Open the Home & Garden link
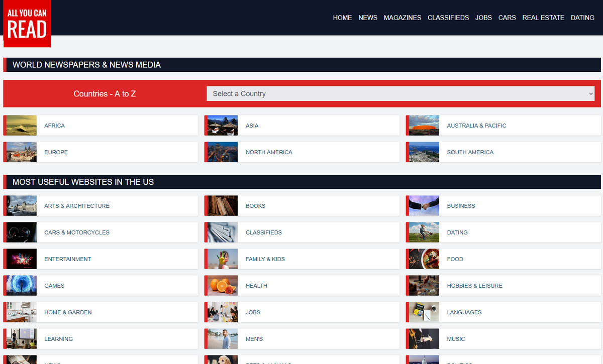Screen dimensions: 603x364 (x=68, y=312)
